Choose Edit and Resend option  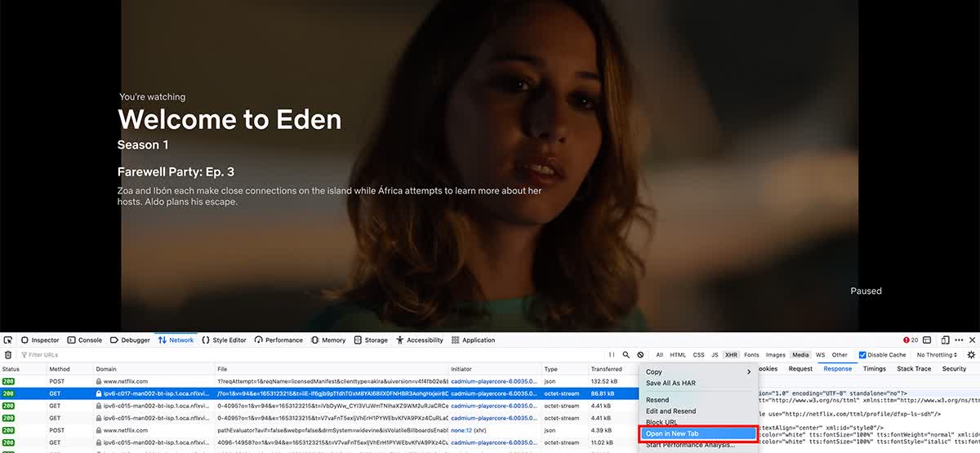click(670, 411)
